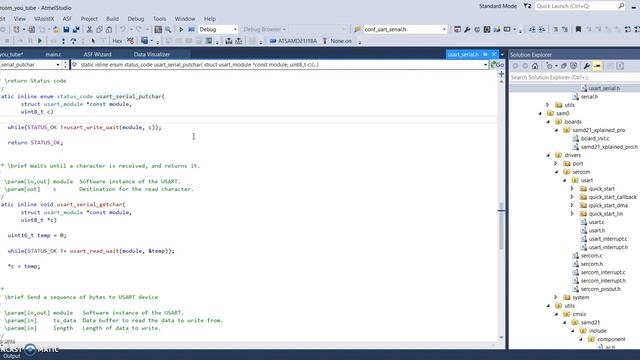Click the Paste toolbar icon

pos(109,29)
